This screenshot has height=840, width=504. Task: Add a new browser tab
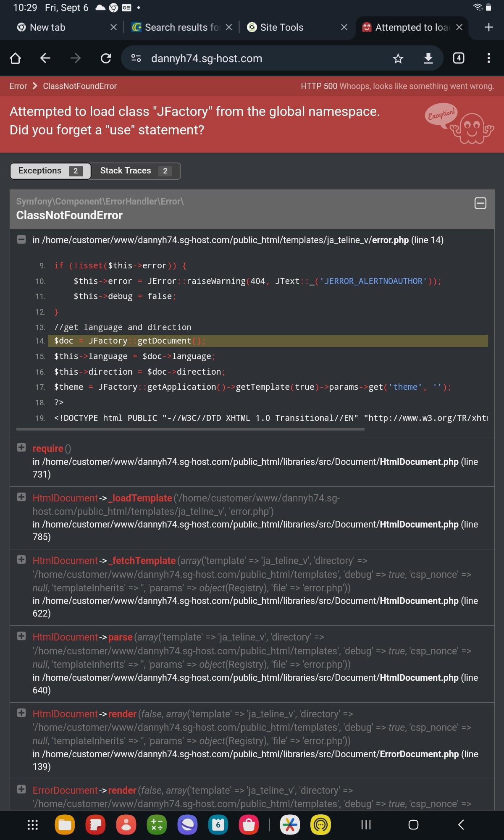[x=488, y=27]
